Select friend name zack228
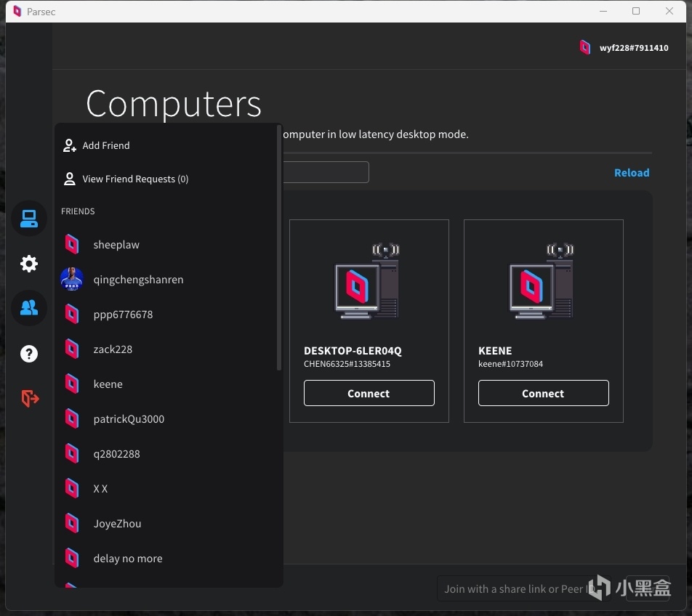The image size is (692, 616). click(x=113, y=349)
